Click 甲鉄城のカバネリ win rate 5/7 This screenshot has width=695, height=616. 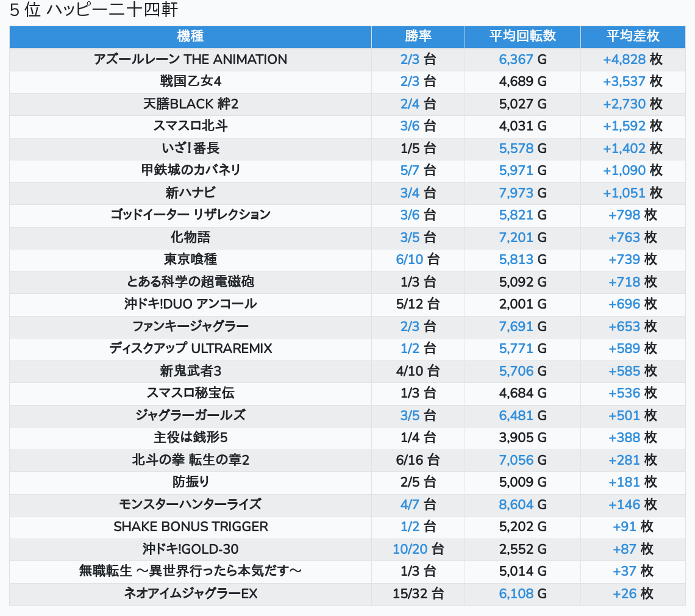point(410,171)
